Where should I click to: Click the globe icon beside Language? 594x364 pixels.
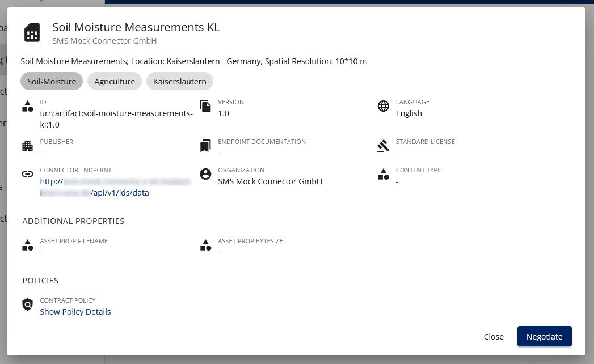click(384, 107)
